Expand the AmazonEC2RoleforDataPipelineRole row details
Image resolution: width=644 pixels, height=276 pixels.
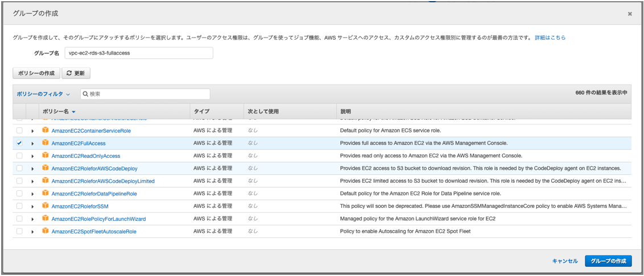point(32,194)
